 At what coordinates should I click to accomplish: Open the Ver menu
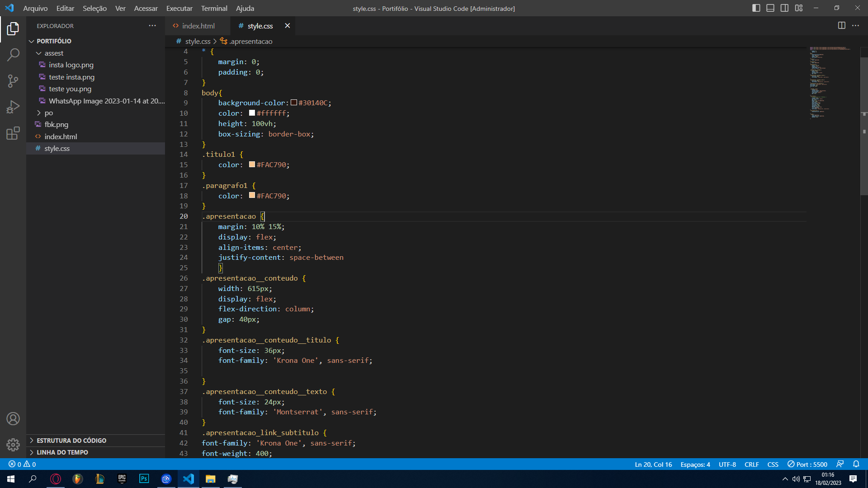(120, 8)
